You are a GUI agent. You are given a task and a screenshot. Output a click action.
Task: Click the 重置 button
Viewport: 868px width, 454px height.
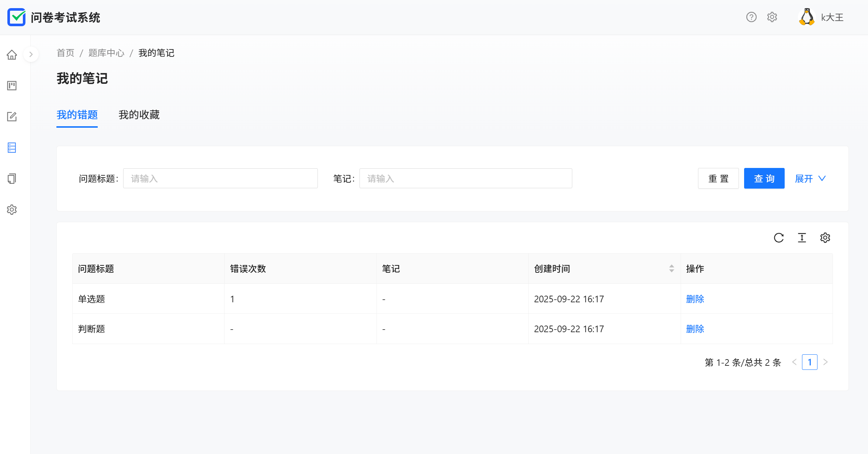click(x=718, y=179)
